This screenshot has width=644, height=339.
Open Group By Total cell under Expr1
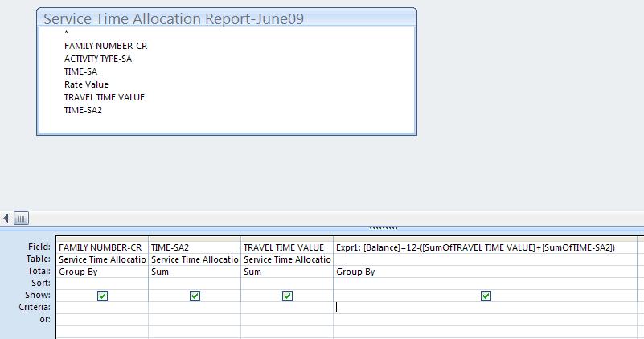click(486, 272)
